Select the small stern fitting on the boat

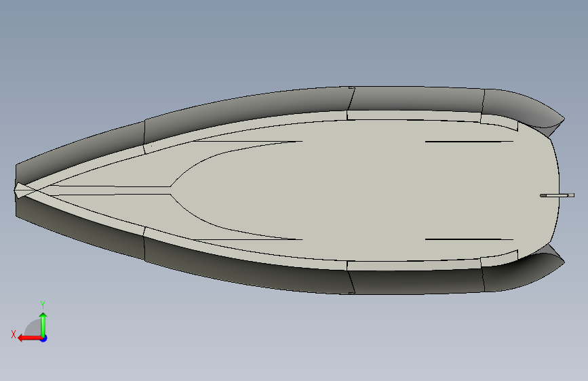[557, 195]
